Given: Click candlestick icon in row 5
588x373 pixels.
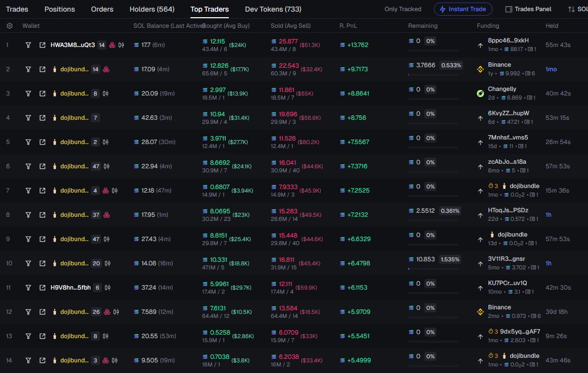Looking at the screenshot, I should (x=106, y=142).
